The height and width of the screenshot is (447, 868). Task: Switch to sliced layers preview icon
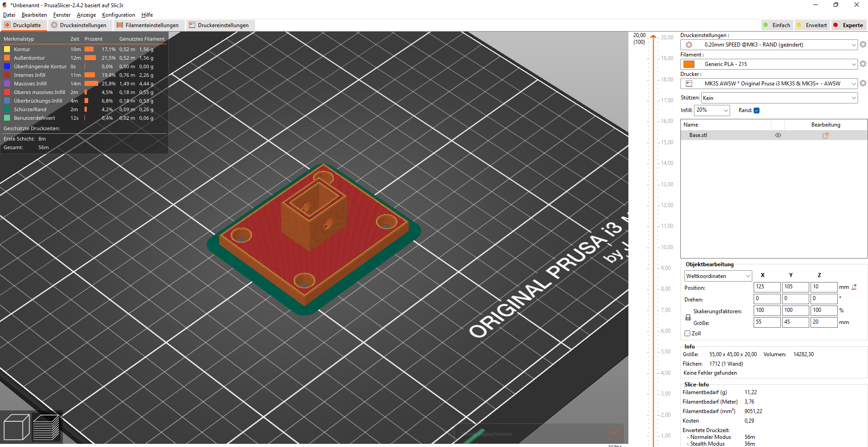pyautogui.click(x=46, y=427)
